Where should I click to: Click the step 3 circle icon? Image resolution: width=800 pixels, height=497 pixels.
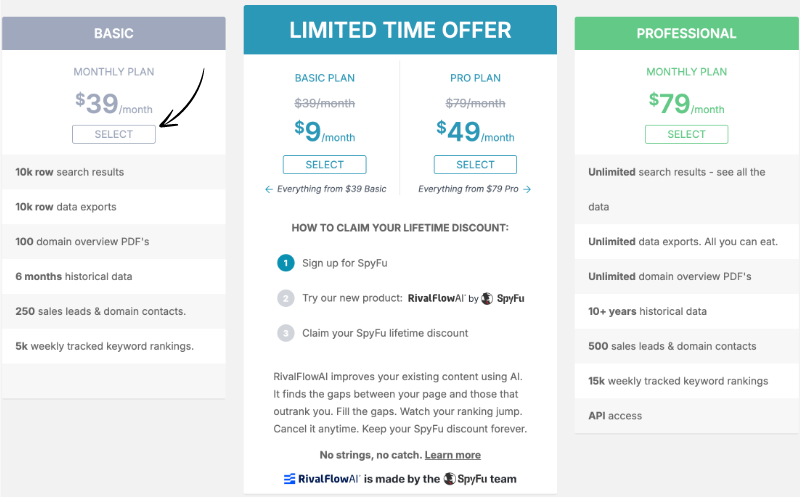coord(286,333)
